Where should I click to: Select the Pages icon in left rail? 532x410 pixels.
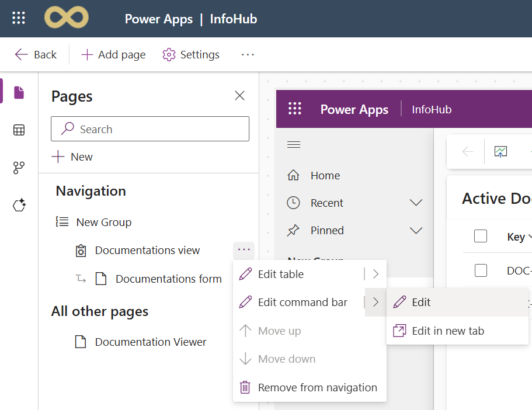pos(19,92)
